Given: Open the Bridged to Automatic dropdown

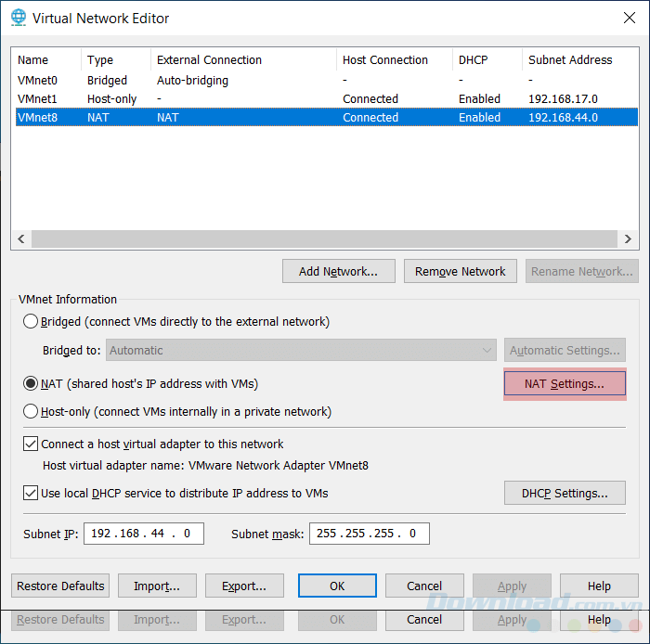Looking at the screenshot, I should 301,351.
